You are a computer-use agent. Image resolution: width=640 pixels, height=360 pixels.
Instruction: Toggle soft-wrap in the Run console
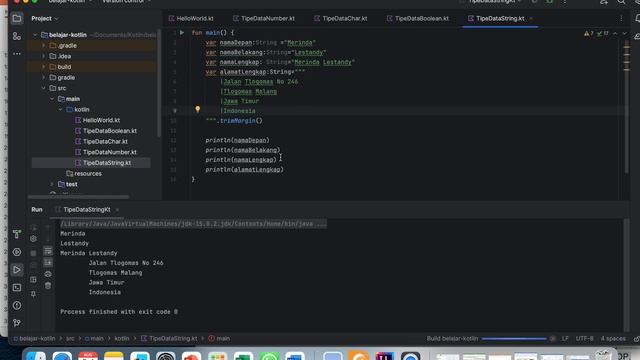pos(48,251)
